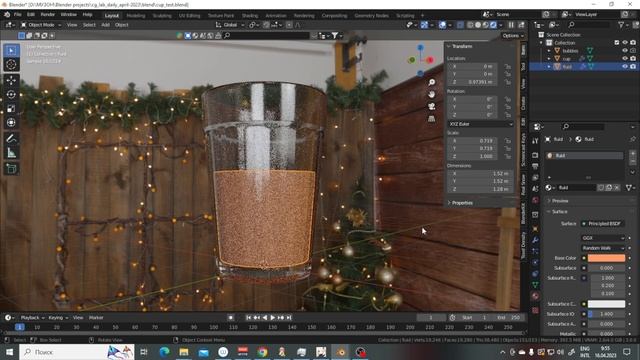640x360 pixels.
Task: Open the Add menu in viewport header
Action: tap(105, 25)
